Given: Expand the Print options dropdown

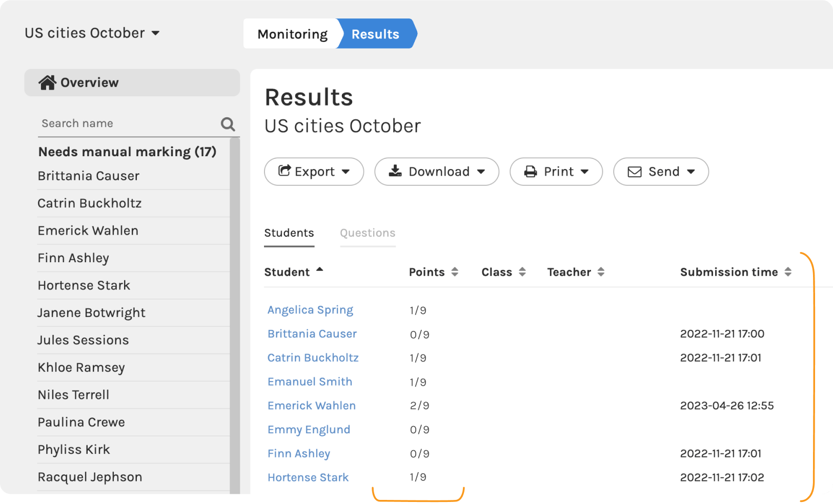Looking at the screenshot, I should (556, 172).
